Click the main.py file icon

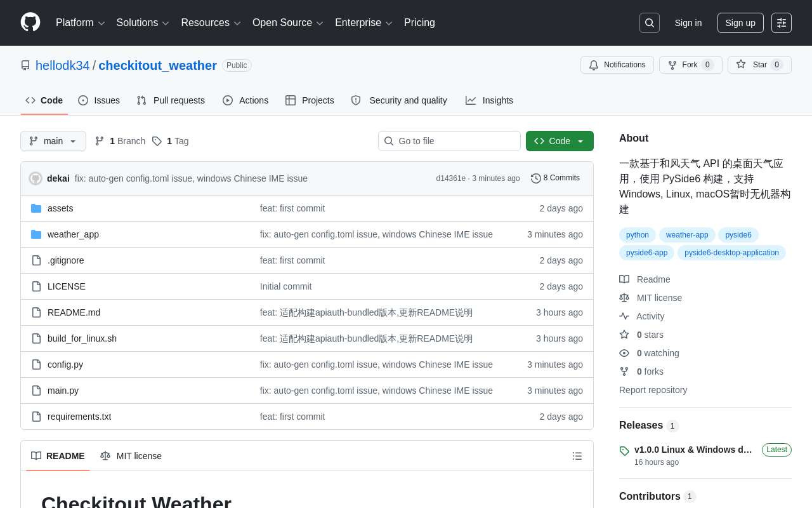pos(36,391)
